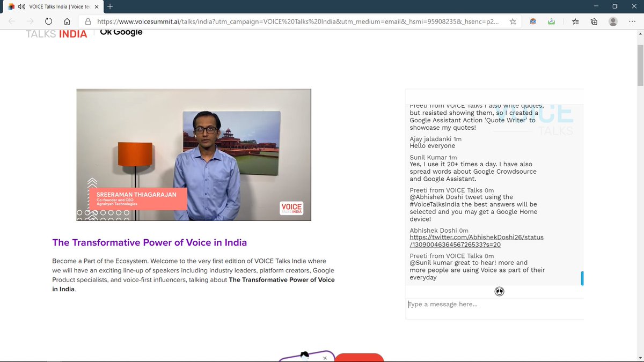Add this page to favorites
This screenshot has width=644, height=362.
pyautogui.click(x=513, y=21)
